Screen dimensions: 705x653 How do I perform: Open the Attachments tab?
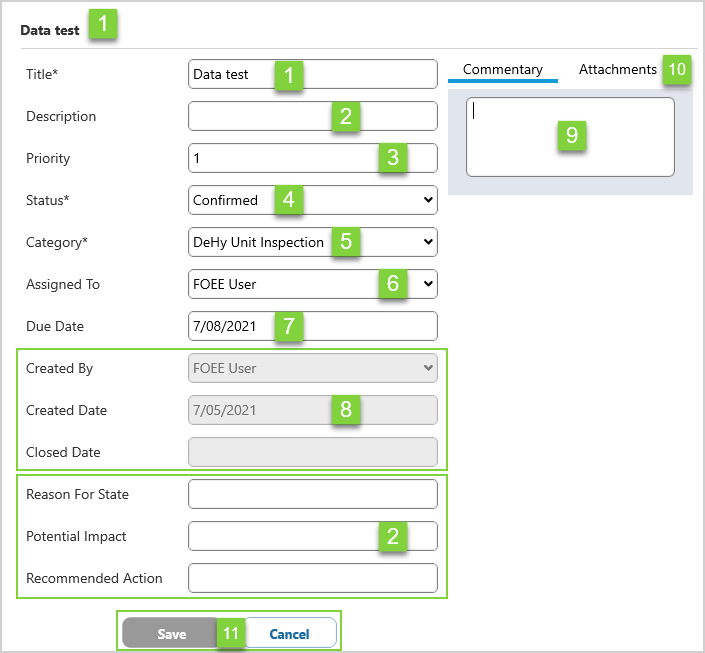[617, 70]
